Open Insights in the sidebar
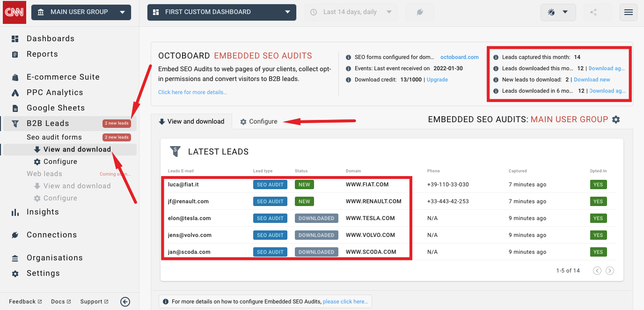644x310 pixels. (x=43, y=212)
